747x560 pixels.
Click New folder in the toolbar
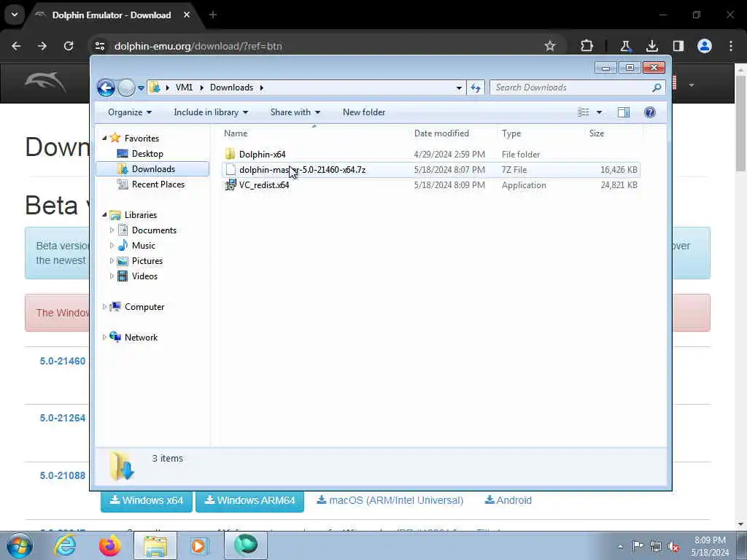point(364,112)
